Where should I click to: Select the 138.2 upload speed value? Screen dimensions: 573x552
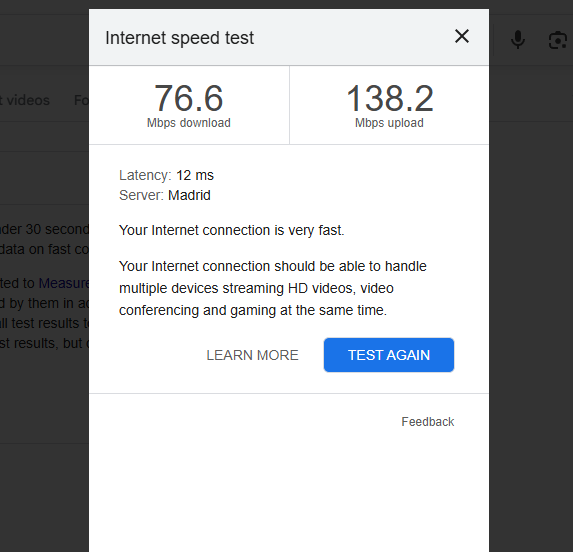click(x=390, y=98)
